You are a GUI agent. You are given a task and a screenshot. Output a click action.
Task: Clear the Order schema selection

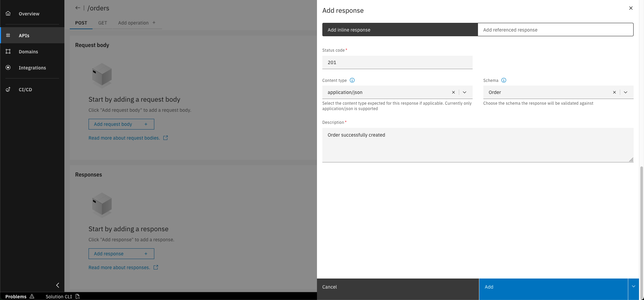[x=614, y=92]
